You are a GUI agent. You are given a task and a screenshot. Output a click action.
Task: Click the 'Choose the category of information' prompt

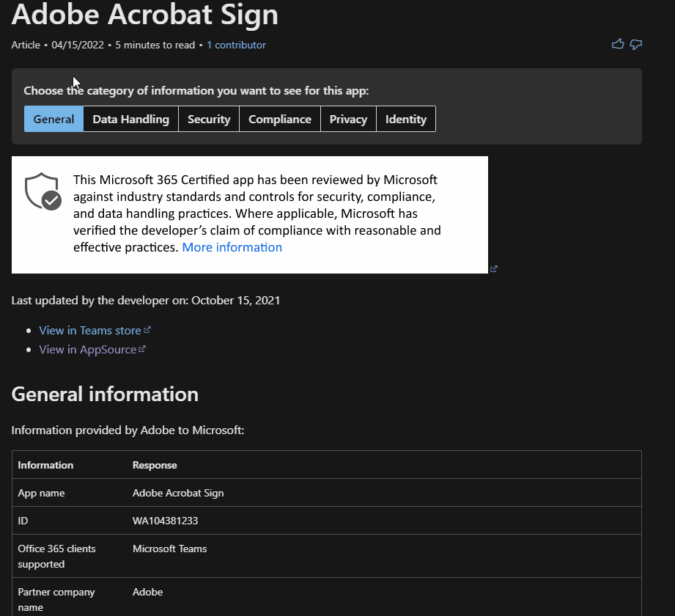pyautogui.click(x=196, y=90)
